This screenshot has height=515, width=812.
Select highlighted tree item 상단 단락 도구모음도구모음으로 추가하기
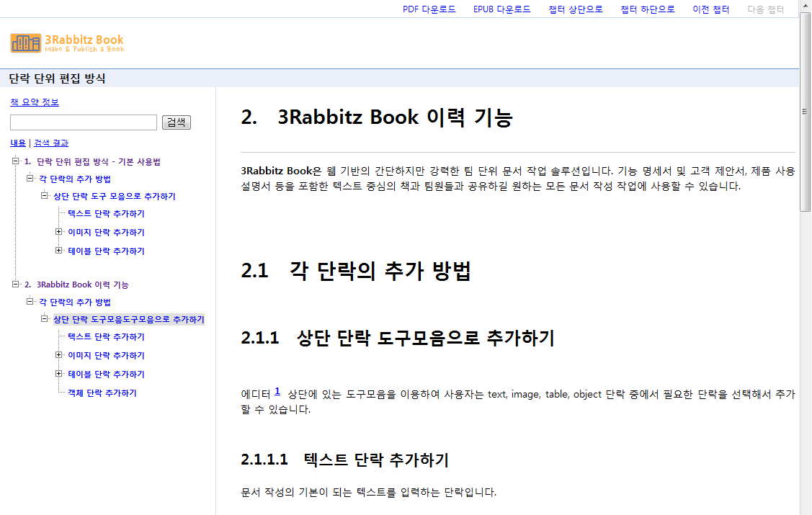pyautogui.click(x=129, y=319)
